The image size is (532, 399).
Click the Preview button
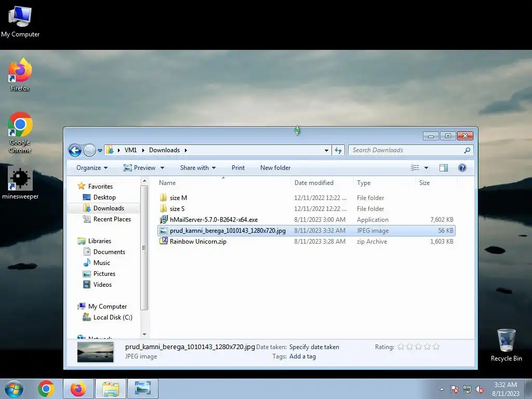click(140, 168)
